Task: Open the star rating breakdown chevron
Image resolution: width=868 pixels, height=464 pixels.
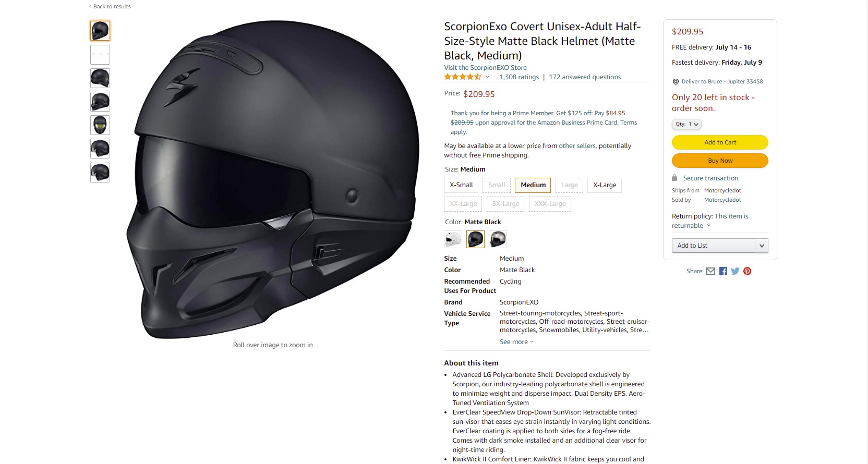Action: coord(487,77)
